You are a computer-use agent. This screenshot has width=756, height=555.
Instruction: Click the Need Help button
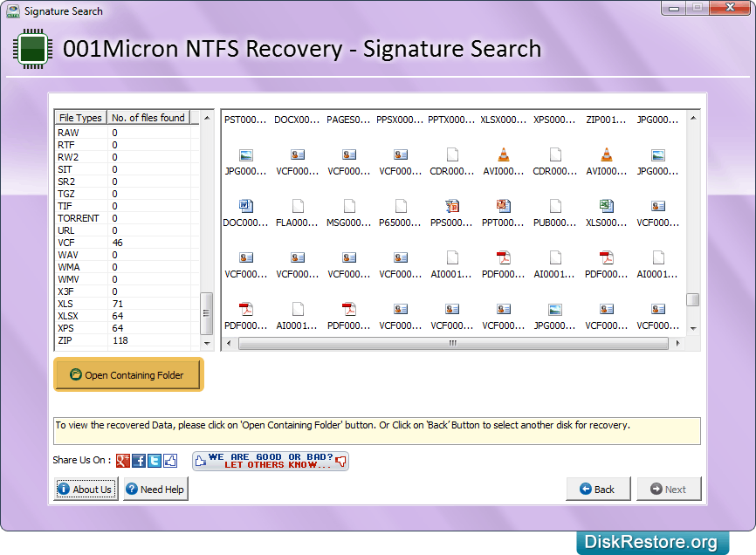pos(155,490)
